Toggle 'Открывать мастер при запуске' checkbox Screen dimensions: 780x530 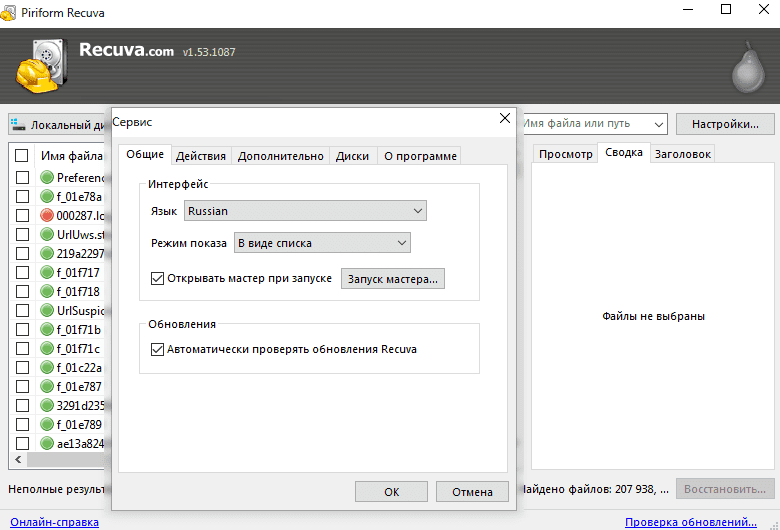click(157, 278)
